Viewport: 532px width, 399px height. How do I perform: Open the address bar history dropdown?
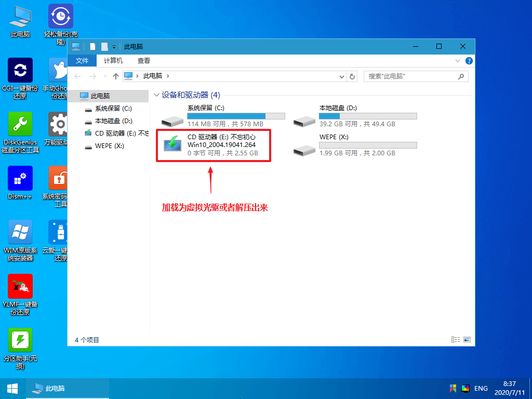(x=341, y=76)
